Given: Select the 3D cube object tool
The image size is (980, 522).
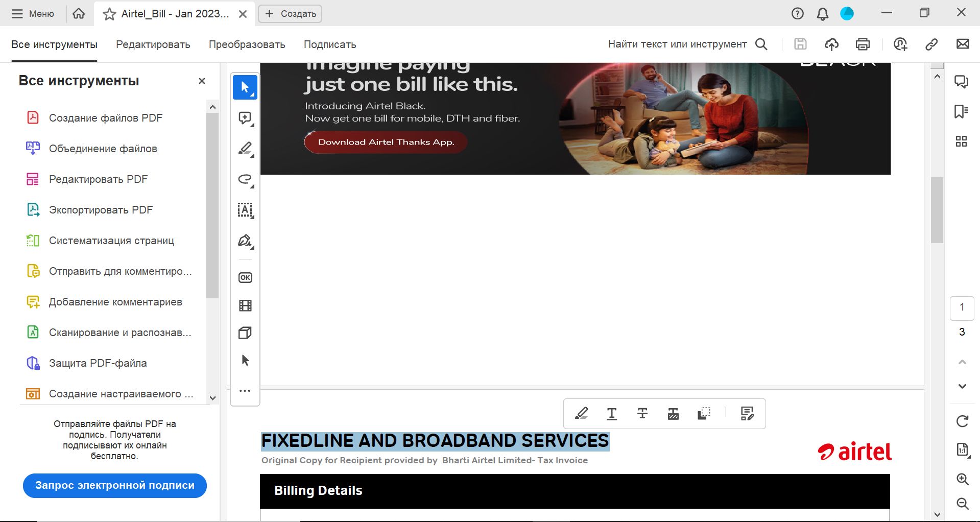Looking at the screenshot, I should (245, 333).
